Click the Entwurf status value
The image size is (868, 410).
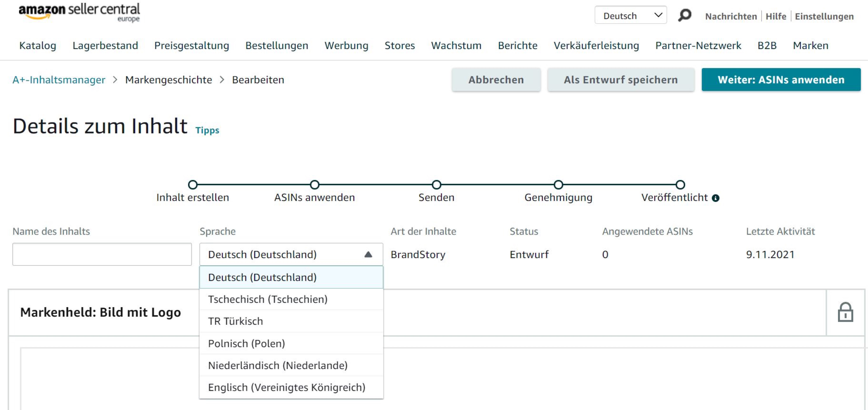point(529,255)
